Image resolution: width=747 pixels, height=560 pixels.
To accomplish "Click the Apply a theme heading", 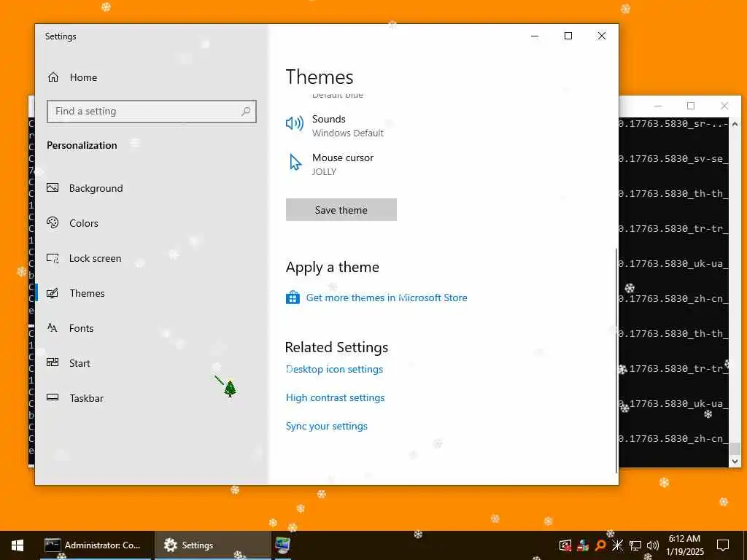I will tap(333, 268).
